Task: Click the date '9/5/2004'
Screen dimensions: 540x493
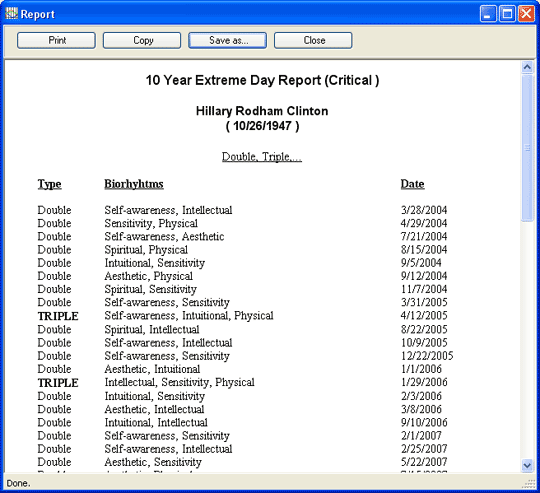Action: coord(421,263)
